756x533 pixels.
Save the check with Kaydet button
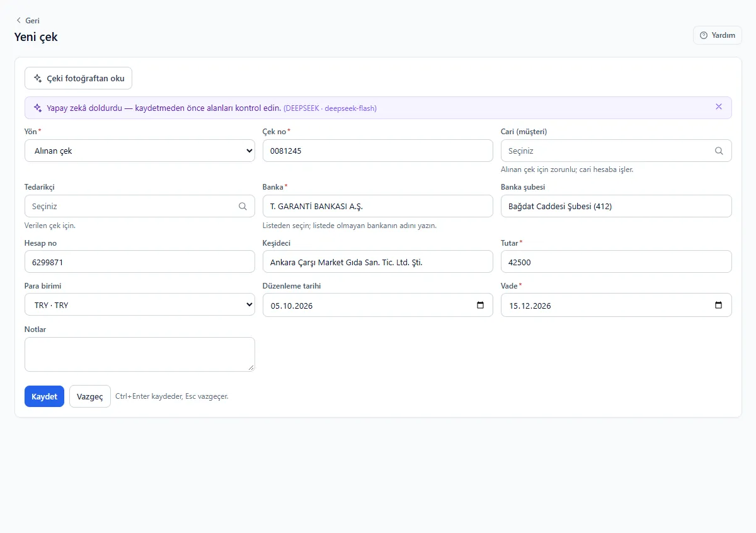pyautogui.click(x=44, y=396)
